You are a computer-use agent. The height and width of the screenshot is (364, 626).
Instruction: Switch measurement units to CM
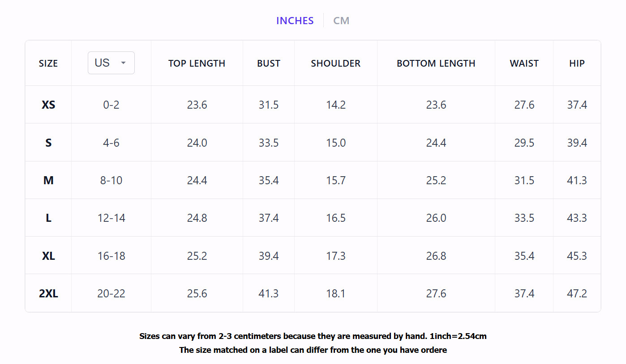[x=341, y=21]
